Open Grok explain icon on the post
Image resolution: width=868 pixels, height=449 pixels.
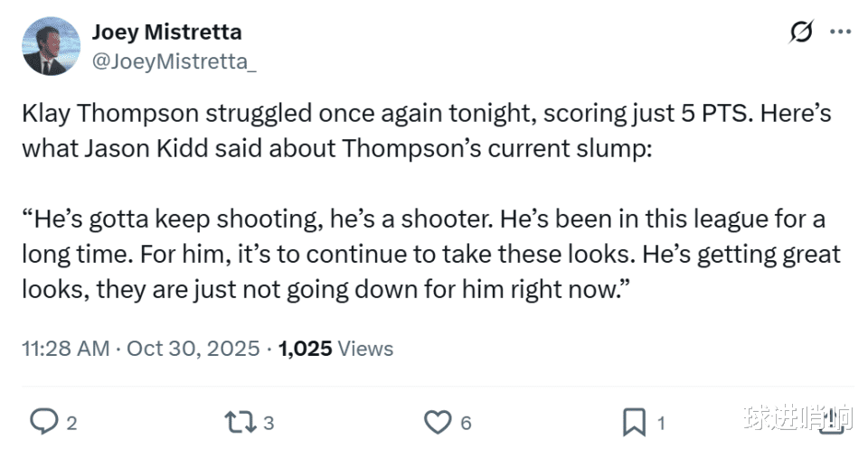click(800, 33)
